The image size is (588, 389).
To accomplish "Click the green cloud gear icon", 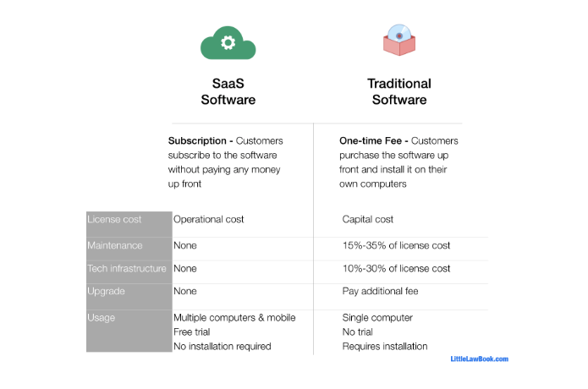I will point(228,42).
